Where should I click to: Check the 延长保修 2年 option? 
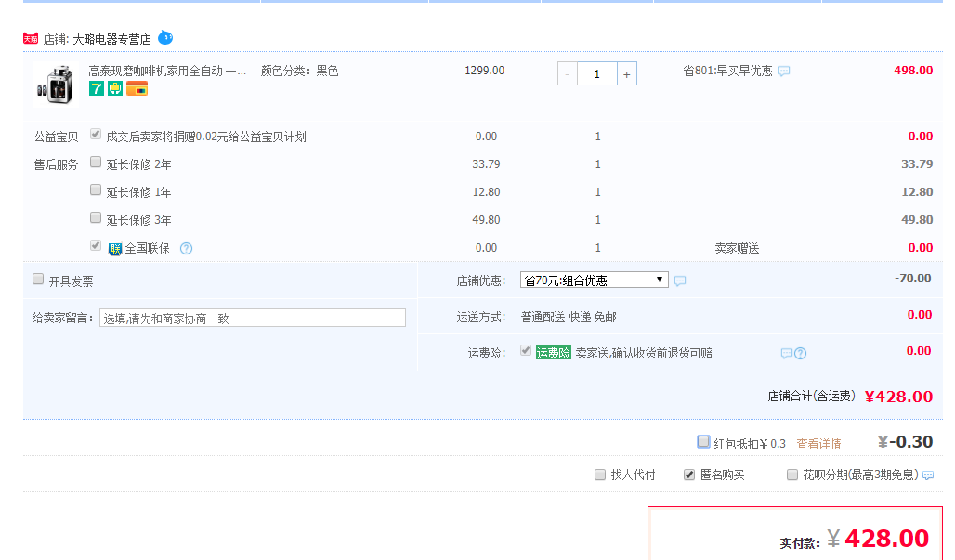[96, 162]
